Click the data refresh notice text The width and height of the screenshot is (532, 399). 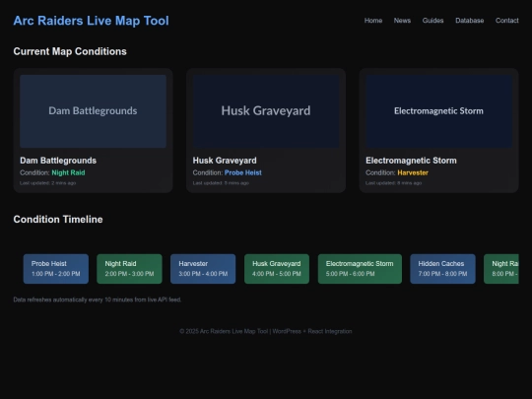tap(98, 299)
